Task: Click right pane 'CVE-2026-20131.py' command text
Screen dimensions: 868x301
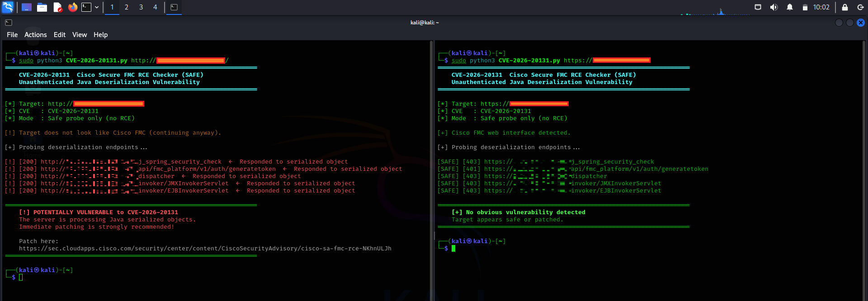Action: [x=529, y=61]
